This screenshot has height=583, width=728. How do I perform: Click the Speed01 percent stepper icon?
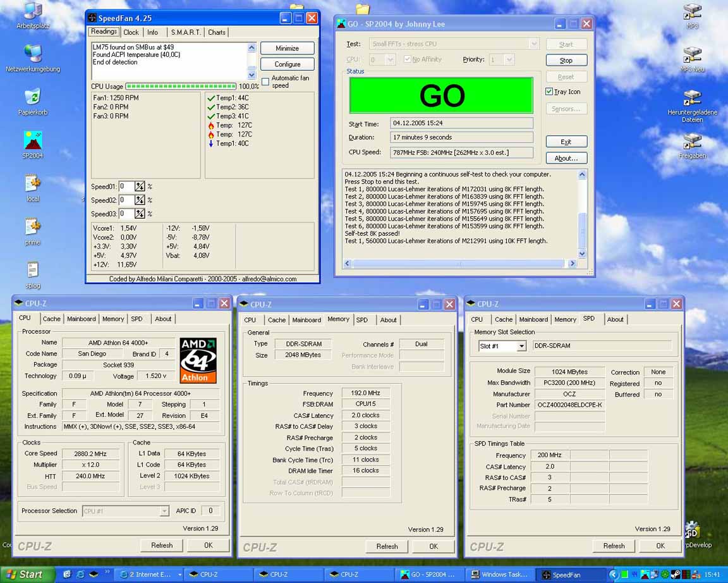pyautogui.click(x=140, y=187)
